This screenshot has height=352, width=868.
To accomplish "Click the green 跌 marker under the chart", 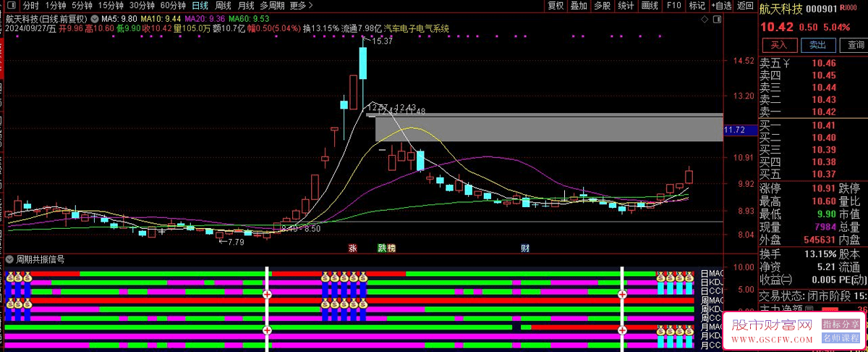I will pyautogui.click(x=382, y=248).
